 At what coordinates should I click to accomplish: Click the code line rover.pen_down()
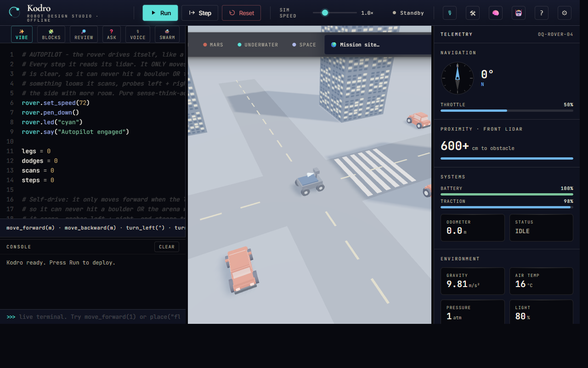(x=51, y=112)
